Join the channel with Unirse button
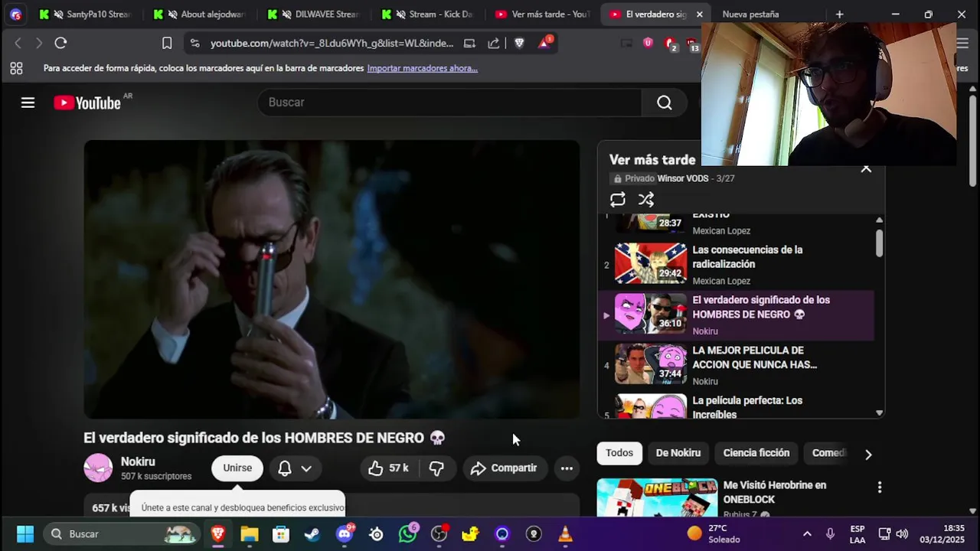The width and height of the screenshot is (980, 551). click(237, 468)
